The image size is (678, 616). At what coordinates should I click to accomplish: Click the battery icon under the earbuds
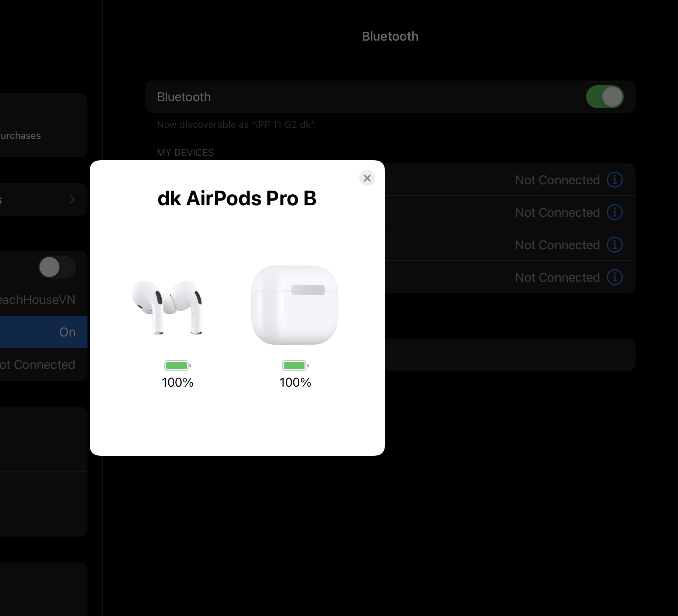pyautogui.click(x=178, y=366)
